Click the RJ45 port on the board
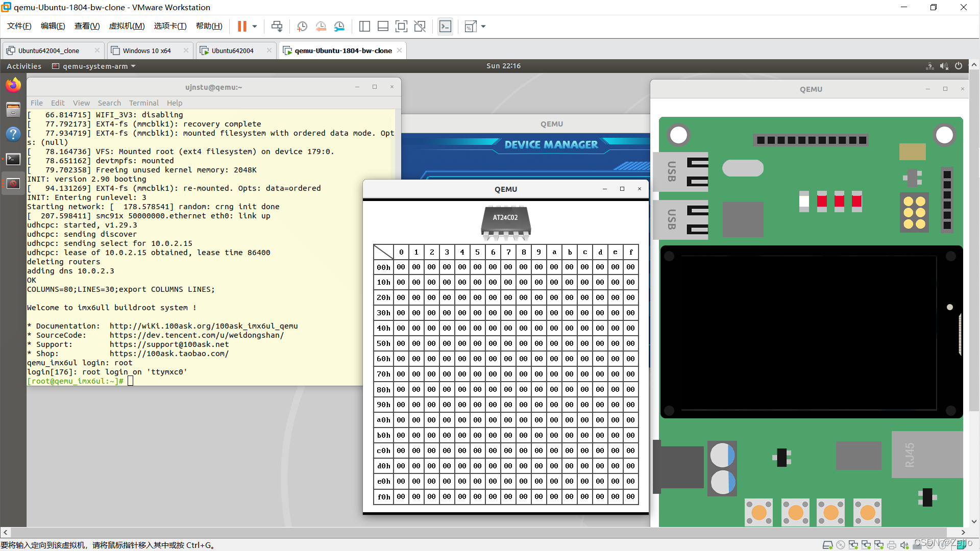Screen dimensions: 980x551 (x=927, y=455)
